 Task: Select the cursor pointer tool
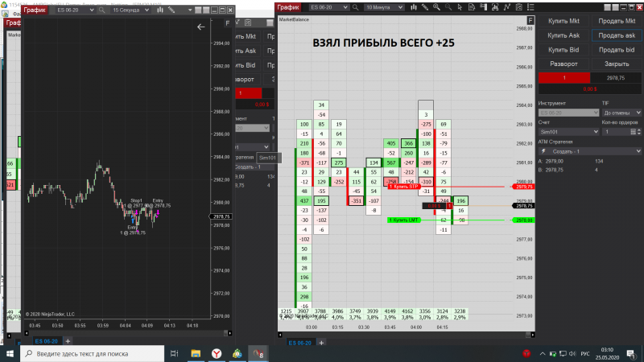tap(460, 7)
